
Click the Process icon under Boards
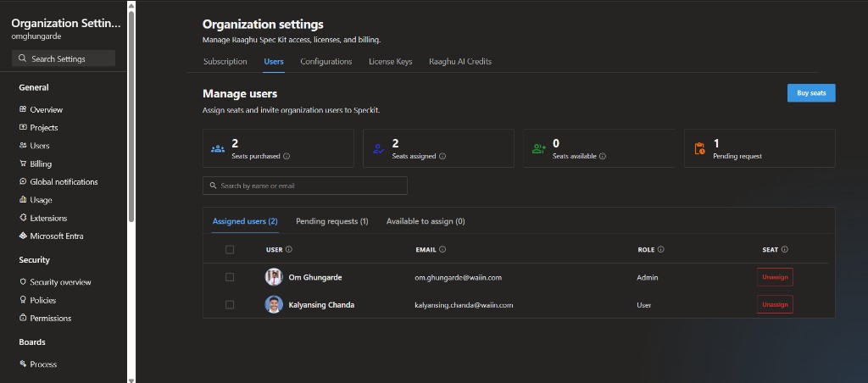(x=23, y=364)
